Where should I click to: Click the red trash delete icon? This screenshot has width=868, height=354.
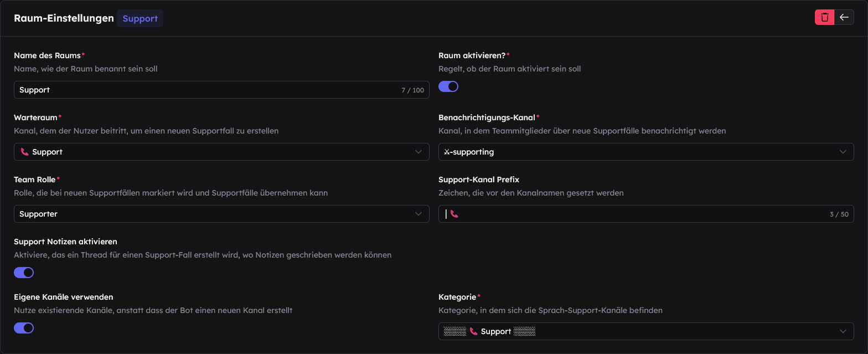[824, 17]
